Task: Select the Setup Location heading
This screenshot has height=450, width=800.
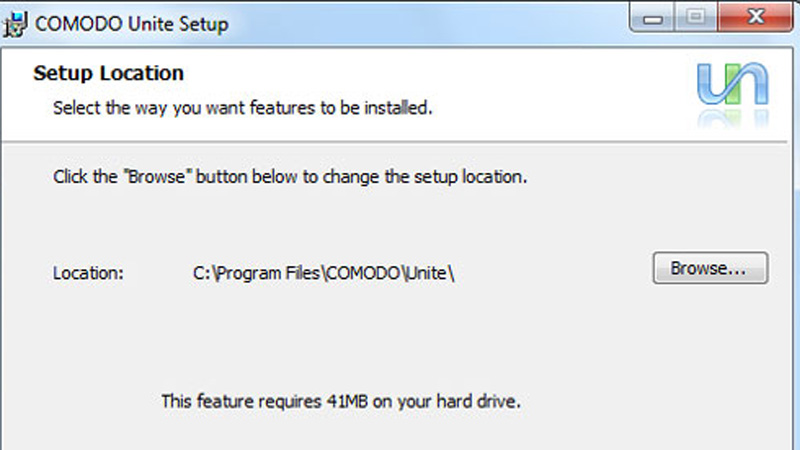Action: [x=108, y=73]
